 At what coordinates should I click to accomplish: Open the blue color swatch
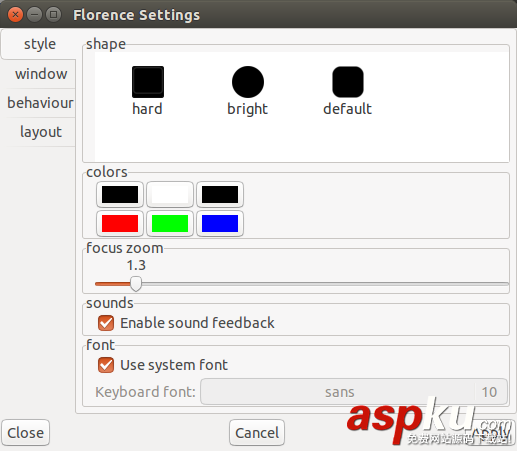point(220,223)
